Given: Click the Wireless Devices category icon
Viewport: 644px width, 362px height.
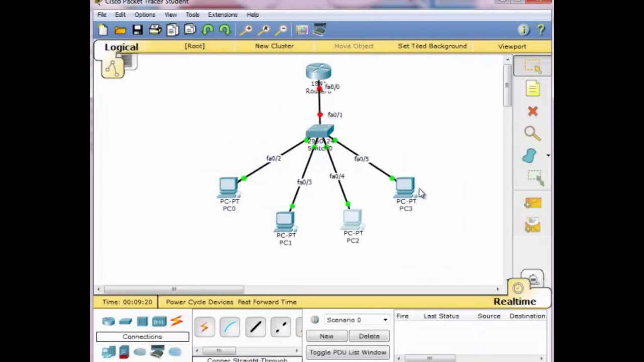Looking at the screenshot, I should pos(159,321).
